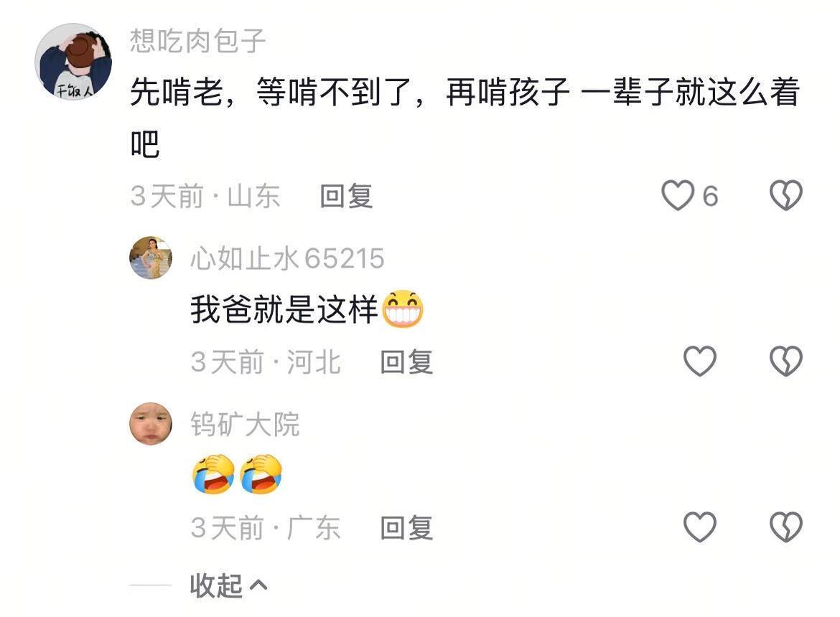
Task: Like the comment by 想吃肉包子
Action: click(x=678, y=195)
